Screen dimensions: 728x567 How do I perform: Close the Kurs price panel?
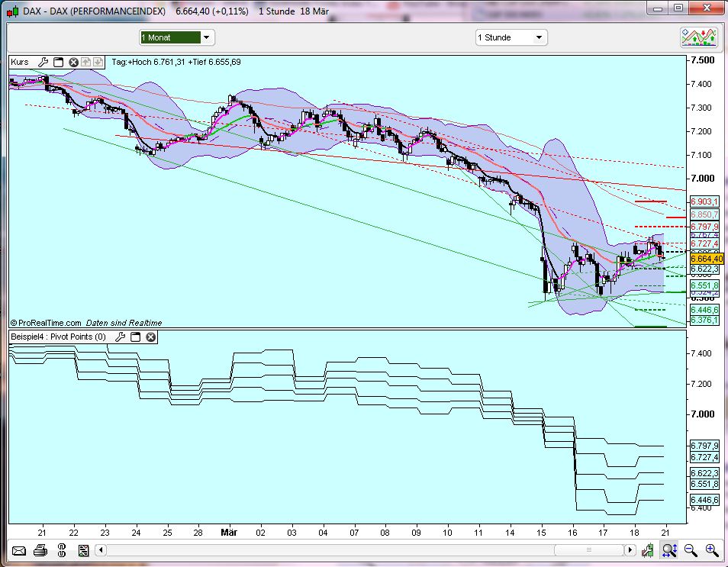click(x=73, y=63)
